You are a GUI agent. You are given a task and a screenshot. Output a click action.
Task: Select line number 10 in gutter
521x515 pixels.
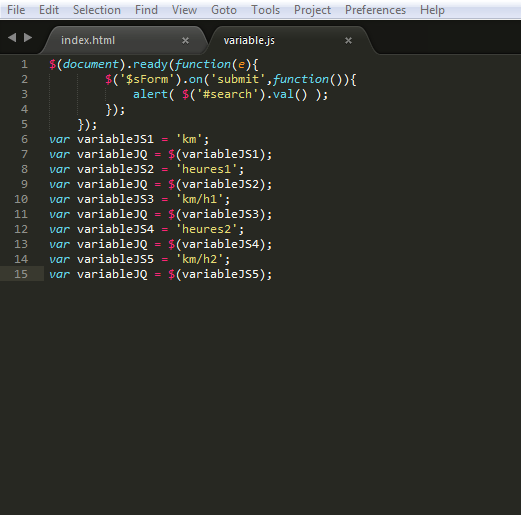click(21, 199)
